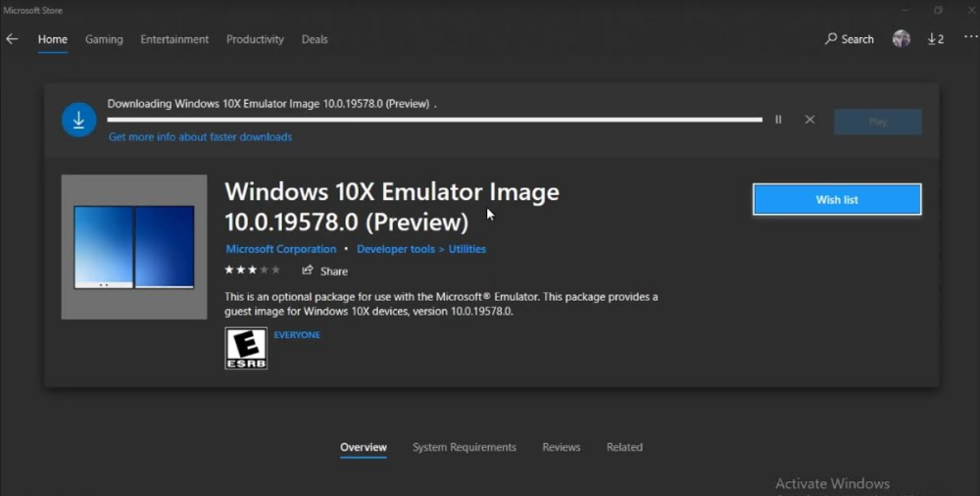
Task: Select the Overview section tab
Action: [x=364, y=447]
